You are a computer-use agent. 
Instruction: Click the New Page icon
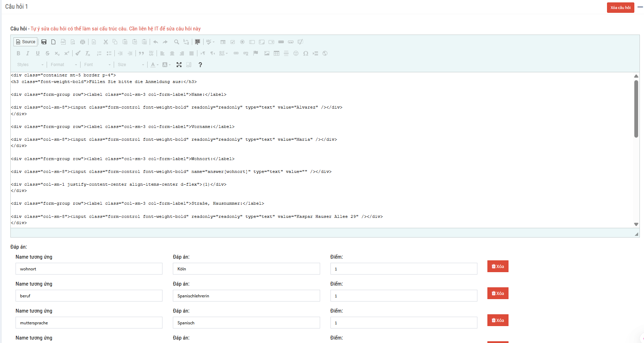click(53, 42)
